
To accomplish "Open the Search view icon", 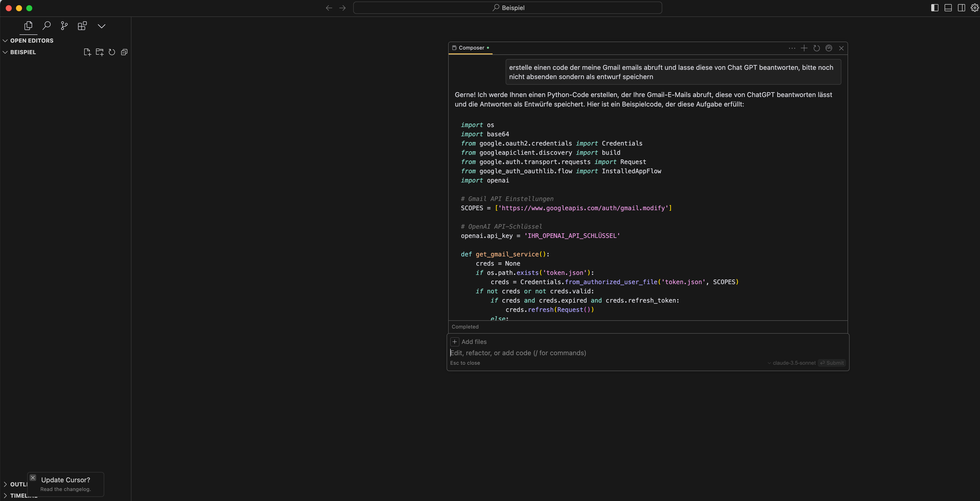I will pos(46,26).
